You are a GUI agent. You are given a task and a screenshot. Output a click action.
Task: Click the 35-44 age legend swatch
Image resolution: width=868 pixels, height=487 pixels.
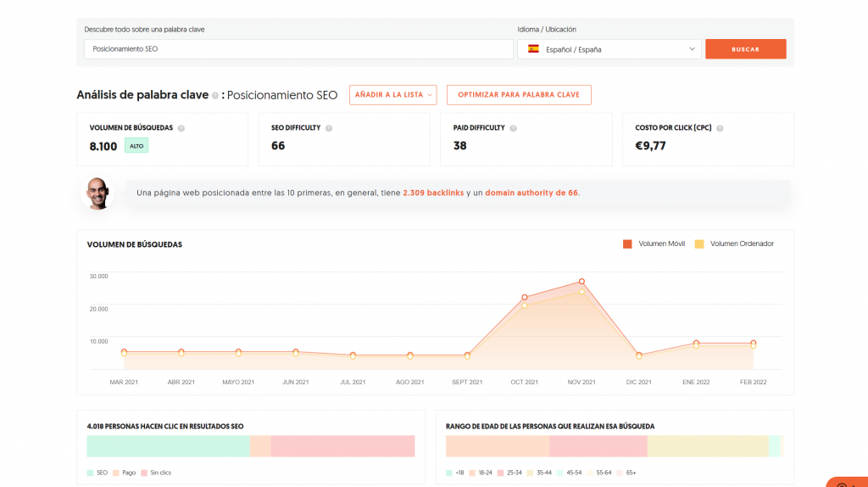[530, 473]
